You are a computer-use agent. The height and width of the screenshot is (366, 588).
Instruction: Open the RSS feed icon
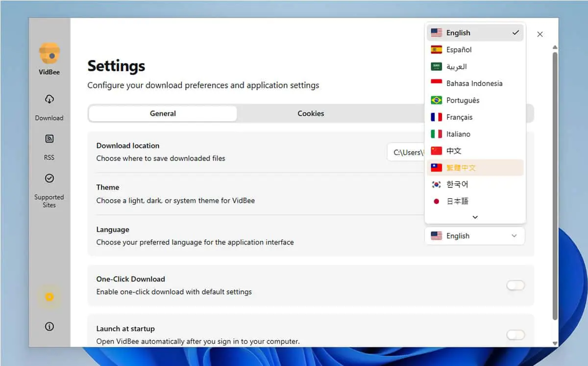pos(49,139)
